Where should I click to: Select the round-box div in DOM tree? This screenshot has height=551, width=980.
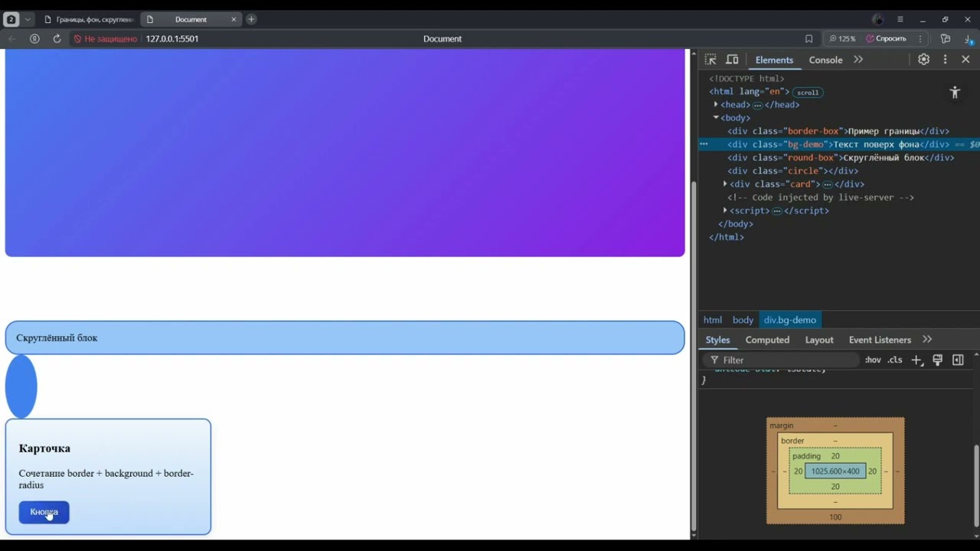841,158
